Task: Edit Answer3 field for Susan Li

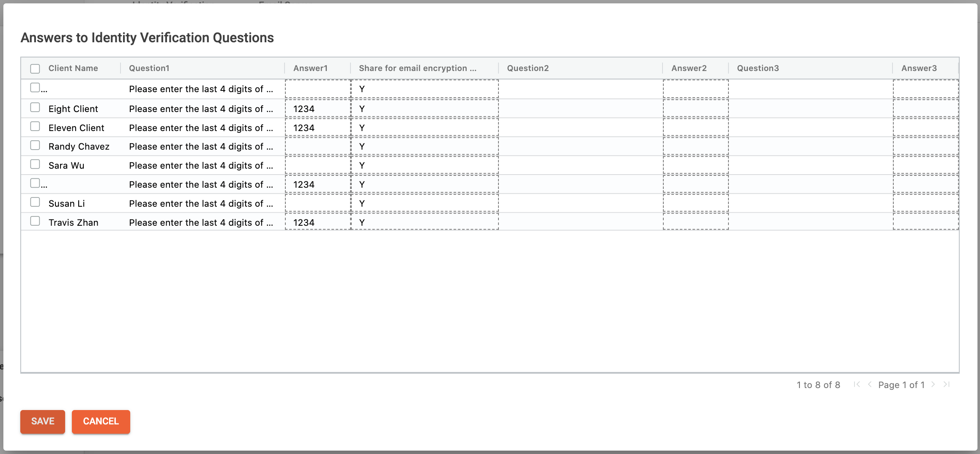Action: coord(926,203)
